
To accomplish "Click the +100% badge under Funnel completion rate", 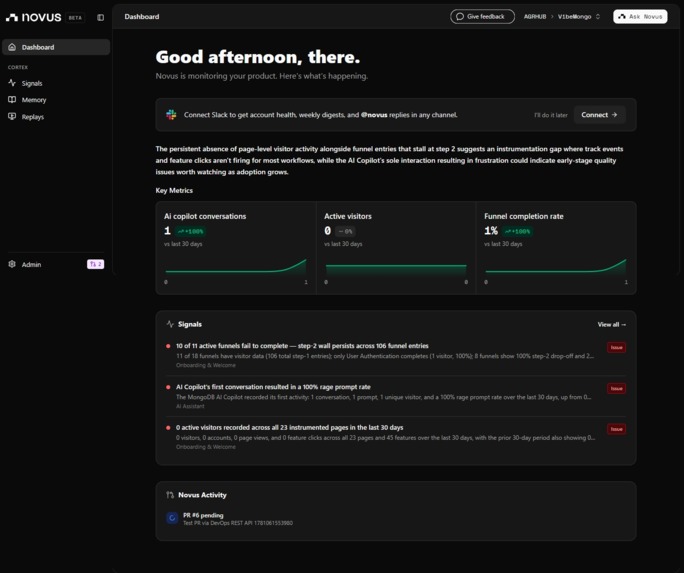I will click(x=517, y=232).
